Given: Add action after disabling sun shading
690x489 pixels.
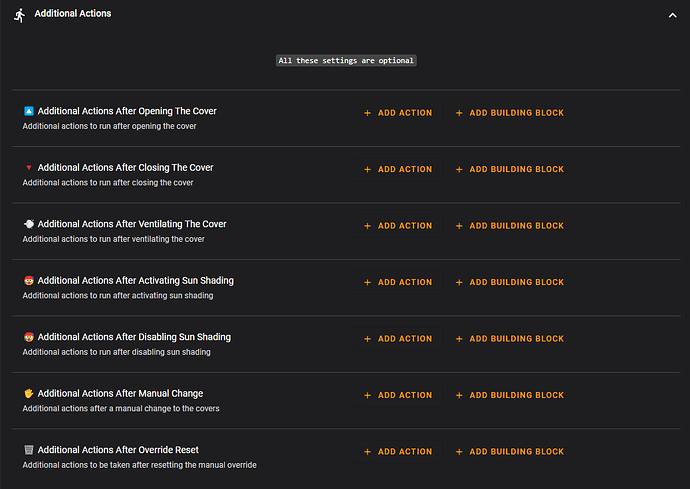Looking at the screenshot, I should [398, 339].
